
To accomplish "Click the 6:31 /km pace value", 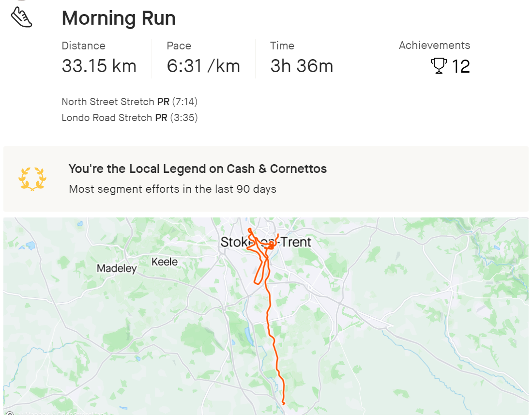I will [x=203, y=66].
